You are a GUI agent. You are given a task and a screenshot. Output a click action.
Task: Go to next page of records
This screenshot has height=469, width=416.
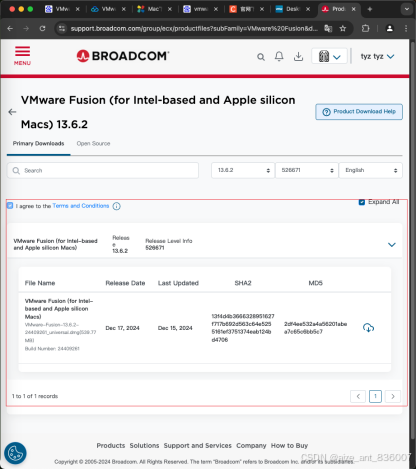393,396
